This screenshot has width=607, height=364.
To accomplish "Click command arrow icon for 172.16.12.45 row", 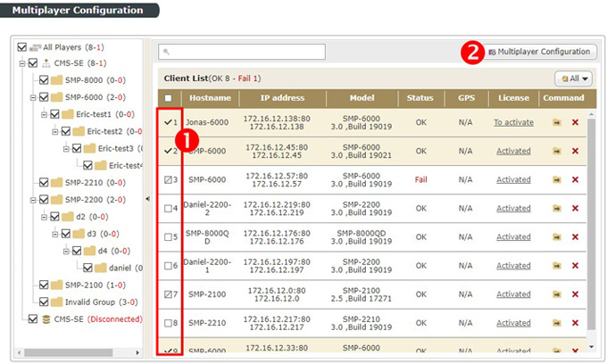I will [x=557, y=152].
